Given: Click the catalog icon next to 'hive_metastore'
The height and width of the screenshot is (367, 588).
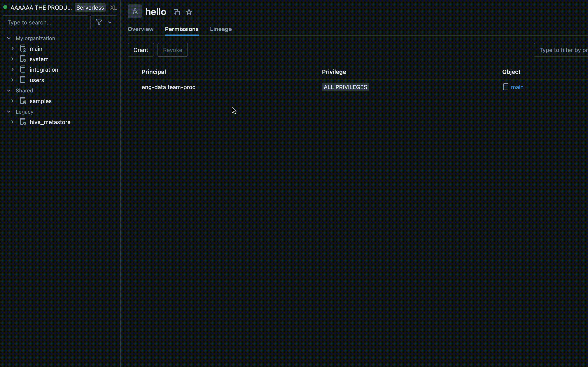Looking at the screenshot, I should [x=23, y=122].
